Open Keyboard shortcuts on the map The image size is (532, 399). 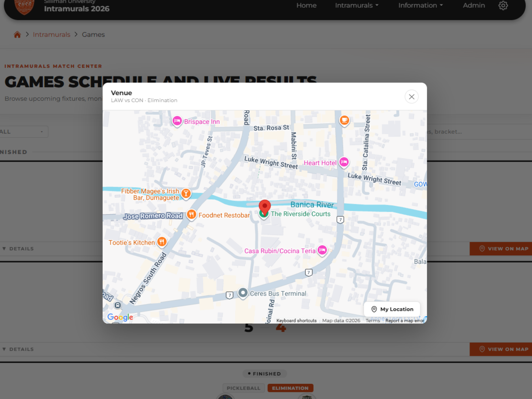click(x=296, y=321)
